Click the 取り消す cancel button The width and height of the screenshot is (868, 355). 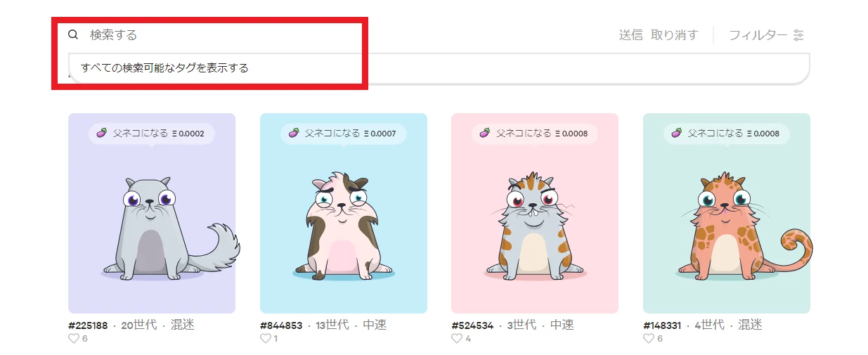click(675, 35)
